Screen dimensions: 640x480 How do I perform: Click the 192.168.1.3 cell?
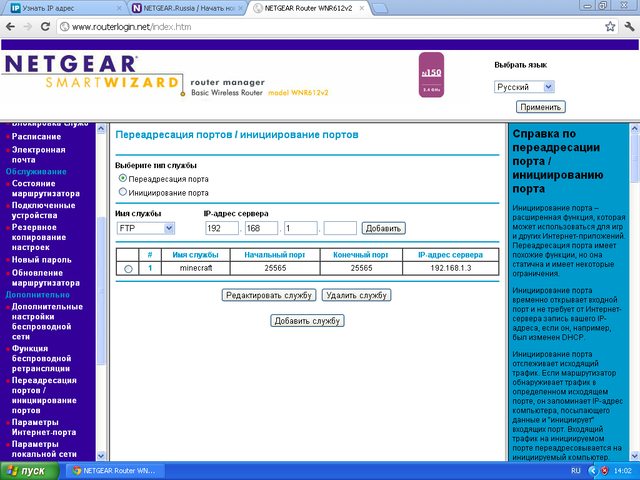pos(451,268)
